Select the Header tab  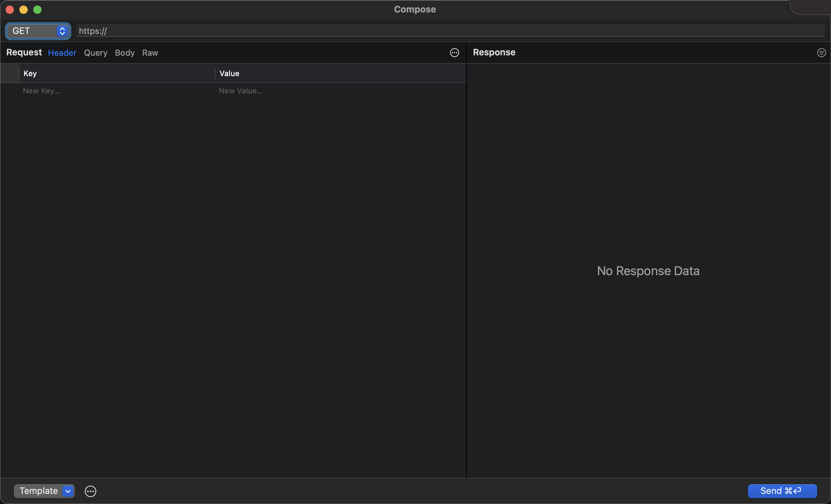tap(62, 53)
